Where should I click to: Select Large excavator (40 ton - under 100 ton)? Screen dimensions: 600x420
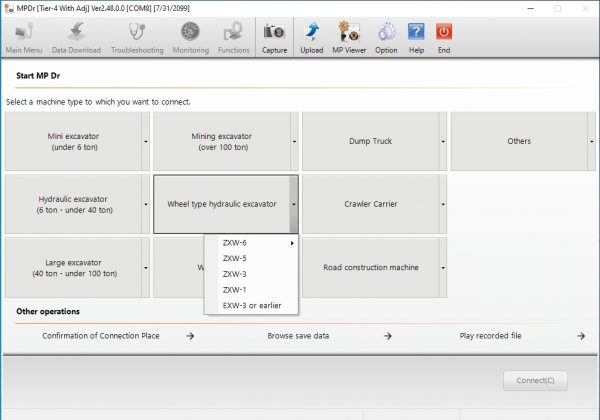pyautogui.click(x=73, y=268)
